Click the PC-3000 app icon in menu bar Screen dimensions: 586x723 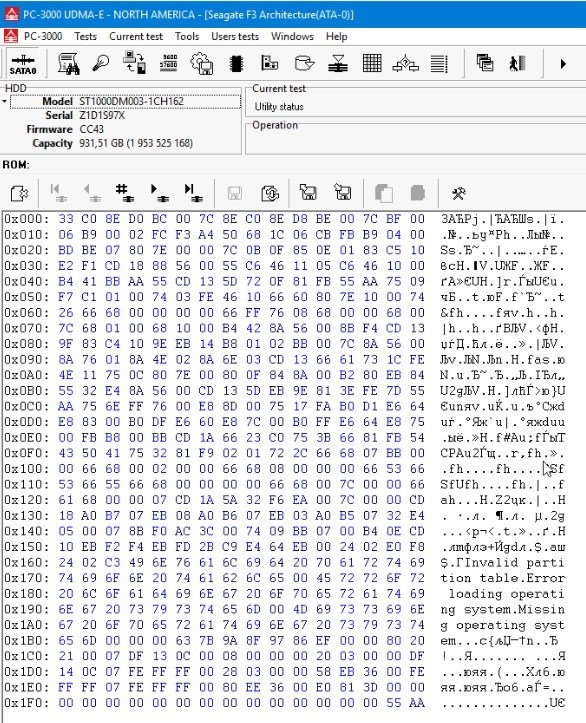point(11,36)
